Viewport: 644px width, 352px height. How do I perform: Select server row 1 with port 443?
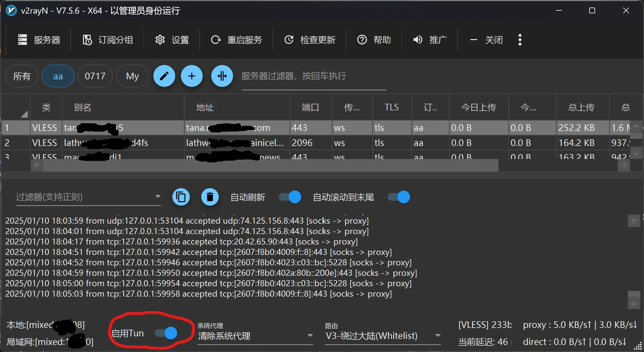(315, 128)
